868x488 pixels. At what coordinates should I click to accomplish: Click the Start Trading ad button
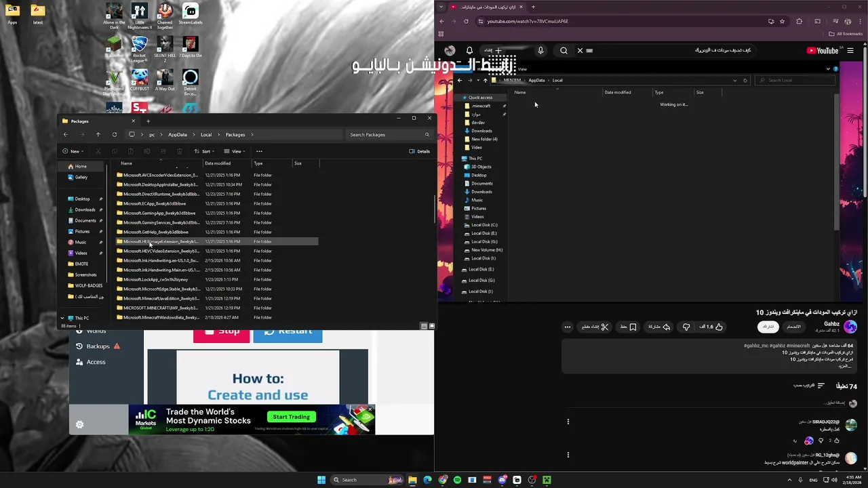click(291, 417)
